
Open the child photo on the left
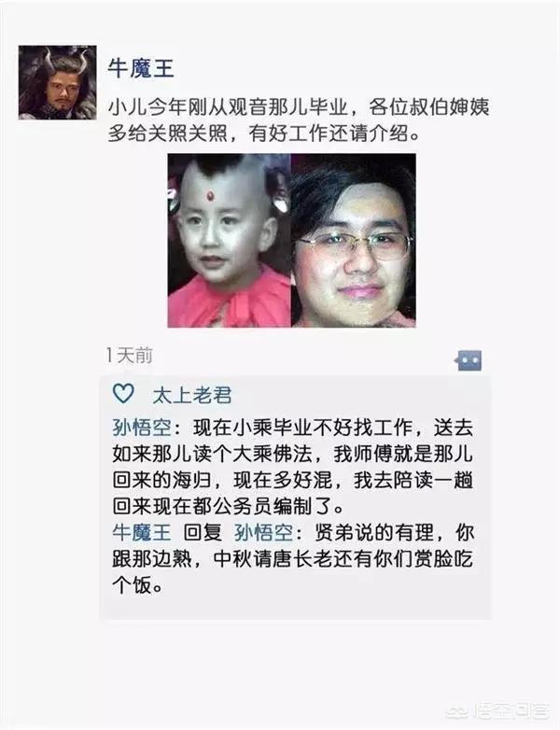pos(229,240)
